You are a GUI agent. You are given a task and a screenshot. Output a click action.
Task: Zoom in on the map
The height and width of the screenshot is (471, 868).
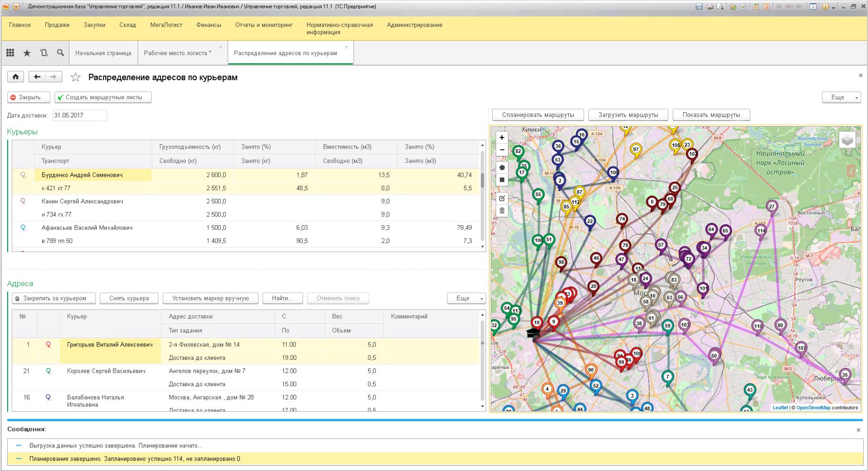pos(502,138)
